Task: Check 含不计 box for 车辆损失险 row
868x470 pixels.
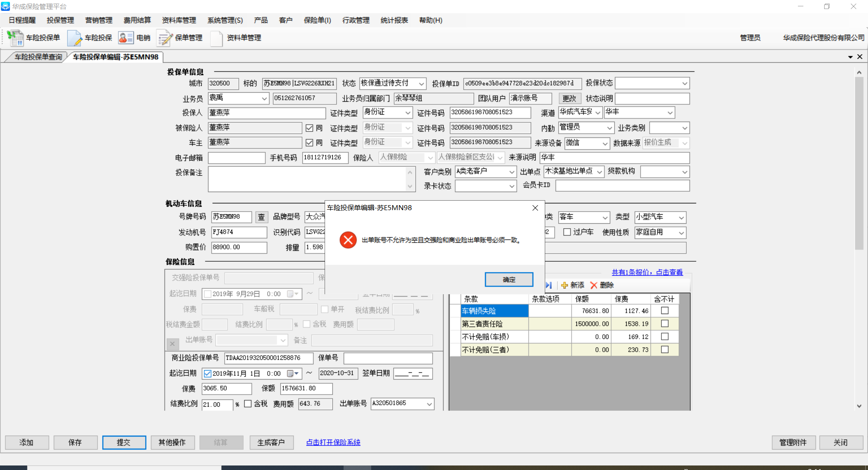Action: 665,310
